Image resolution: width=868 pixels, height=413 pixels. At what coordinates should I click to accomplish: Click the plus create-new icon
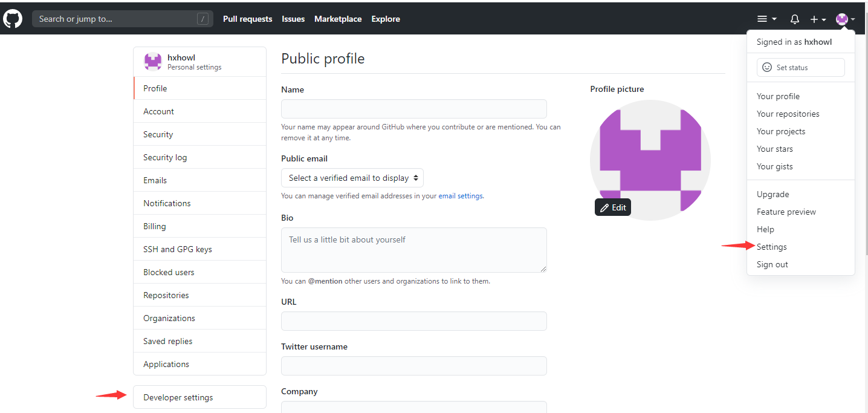tap(814, 19)
